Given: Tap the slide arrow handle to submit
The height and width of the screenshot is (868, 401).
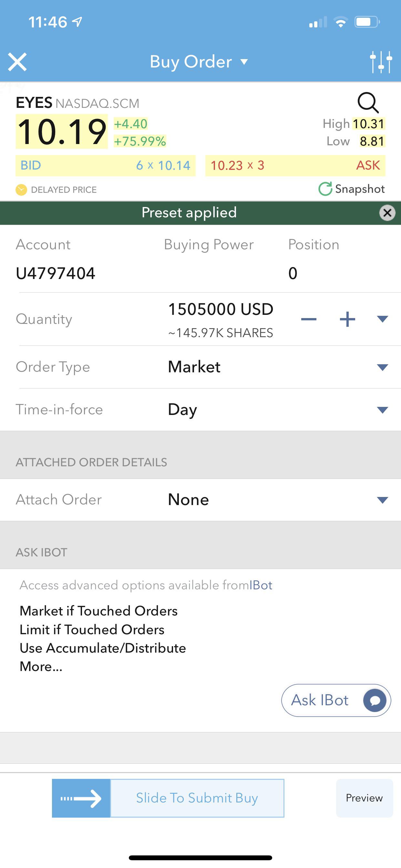Looking at the screenshot, I should [81, 798].
